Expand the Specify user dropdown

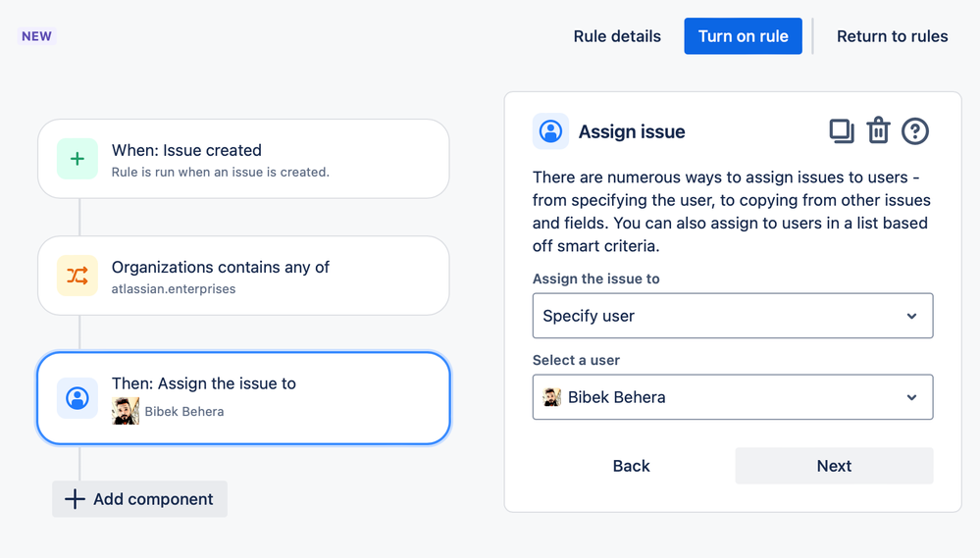click(732, 316)
